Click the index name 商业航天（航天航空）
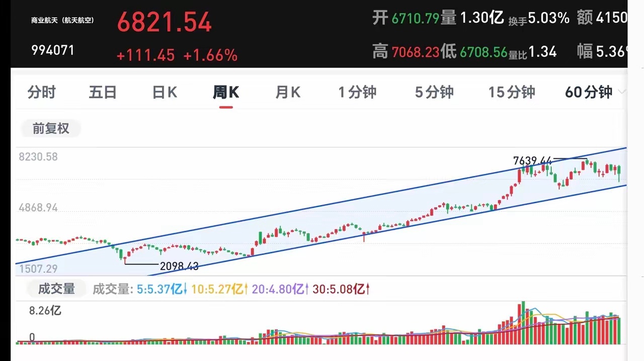Image resolution: width=644 pixels, height=361 pixels. [62, 21]
